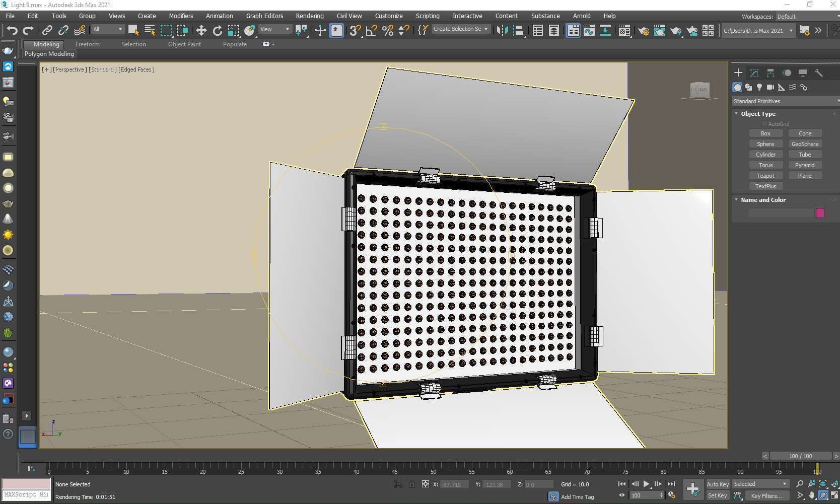Toggle the Selection Lock padlock
This screenshot has width=840, height=504.
pos(412,484)
